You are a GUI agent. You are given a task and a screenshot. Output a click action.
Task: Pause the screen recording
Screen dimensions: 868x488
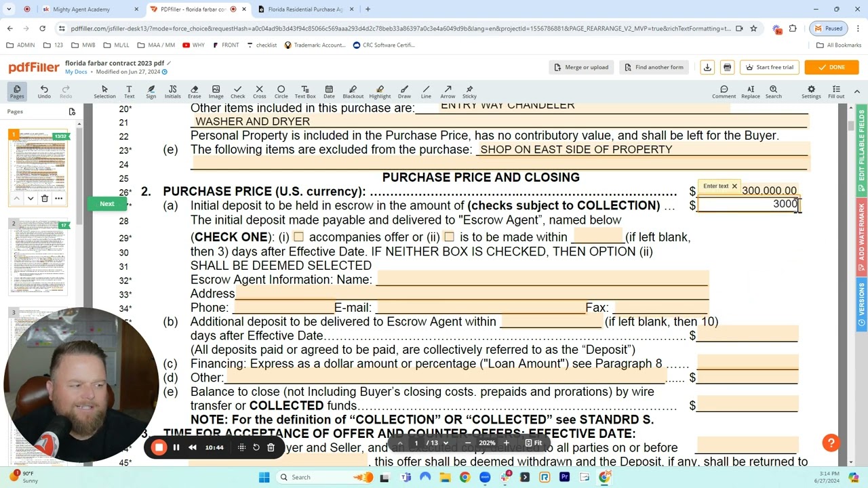pos(176,447)
